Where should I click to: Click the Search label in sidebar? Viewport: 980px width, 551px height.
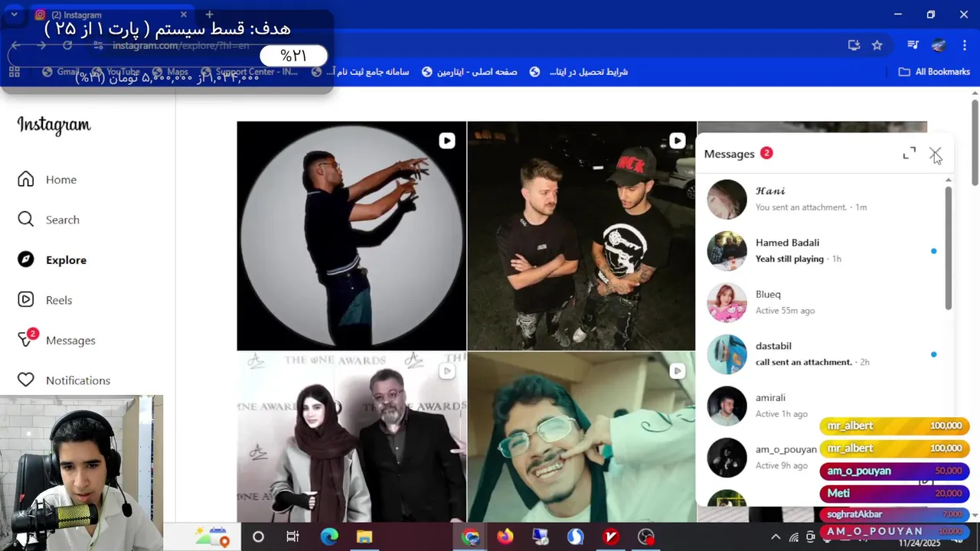[x=63, y=220]
